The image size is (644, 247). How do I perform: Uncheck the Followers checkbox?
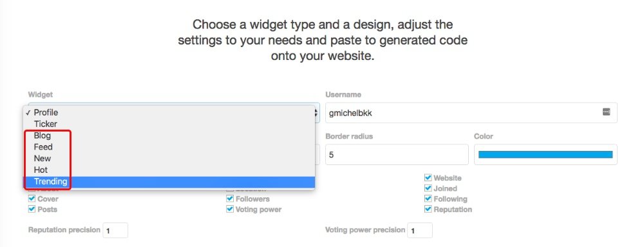point(230,199)
